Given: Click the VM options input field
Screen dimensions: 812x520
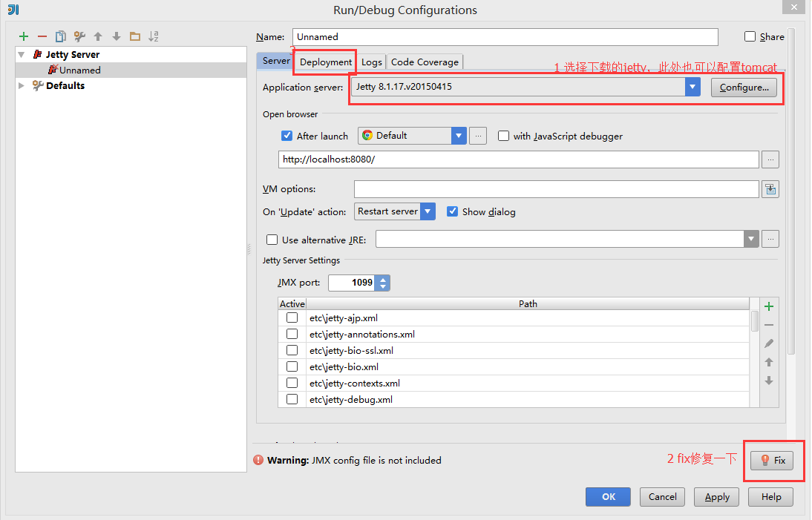Looking at the screenshot, I should pos(556,189).
